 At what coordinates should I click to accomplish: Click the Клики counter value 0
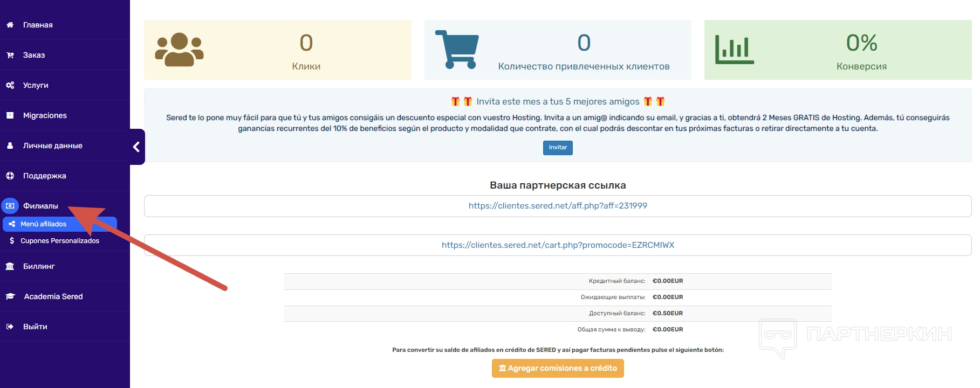point(306,43)
